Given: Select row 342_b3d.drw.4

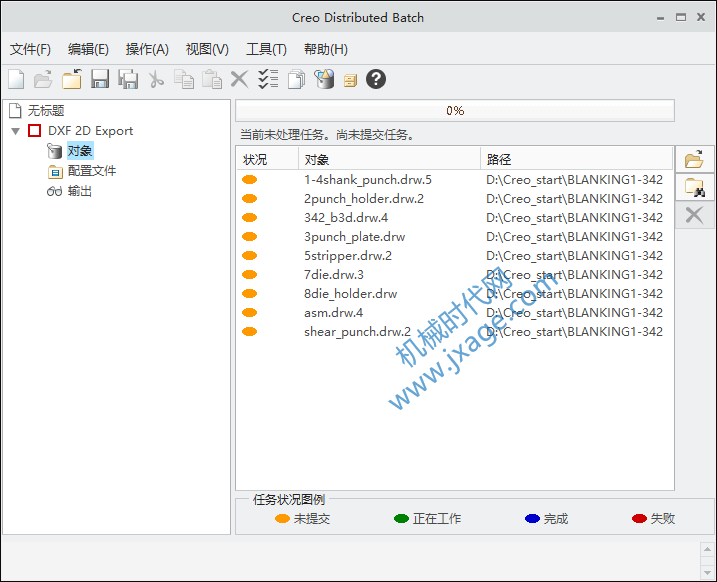Looking at the screenshot, I should (x=455, y=218).
